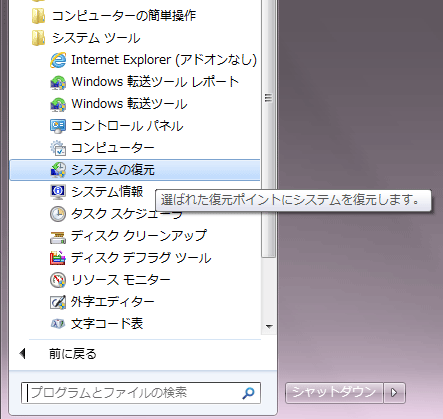Viewport: 443px width, 419px height.
Task: Open 外字エディター text entry
Action: click(x=113, y=302)
